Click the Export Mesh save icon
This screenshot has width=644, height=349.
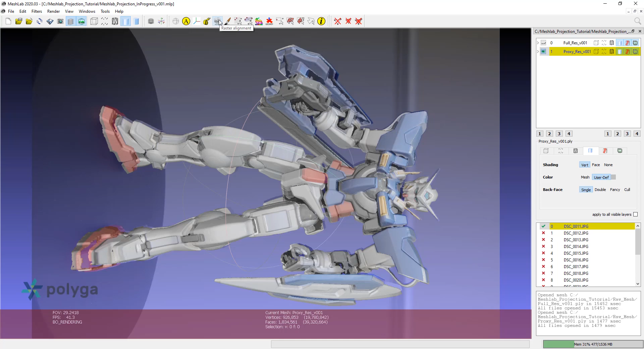(50, 21)
